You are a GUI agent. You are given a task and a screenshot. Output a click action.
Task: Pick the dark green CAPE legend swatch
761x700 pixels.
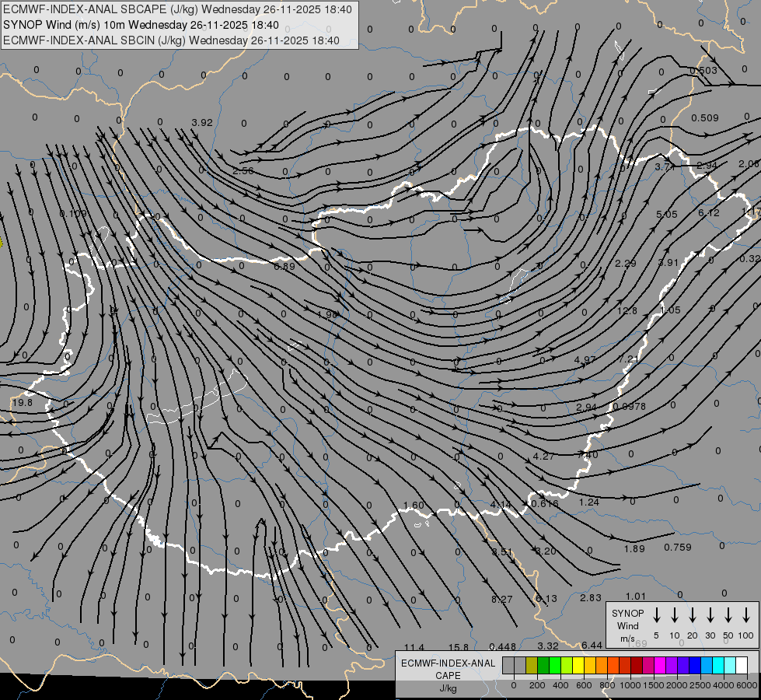543,666
